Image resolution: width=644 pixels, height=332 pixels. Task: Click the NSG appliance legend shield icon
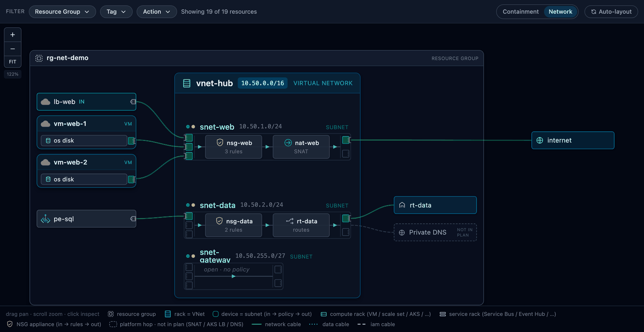tap(10, 324)
